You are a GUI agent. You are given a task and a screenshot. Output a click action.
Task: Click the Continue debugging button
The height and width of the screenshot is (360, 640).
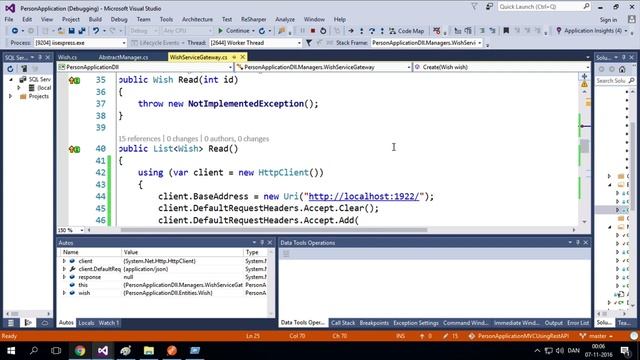click(233, 31)
